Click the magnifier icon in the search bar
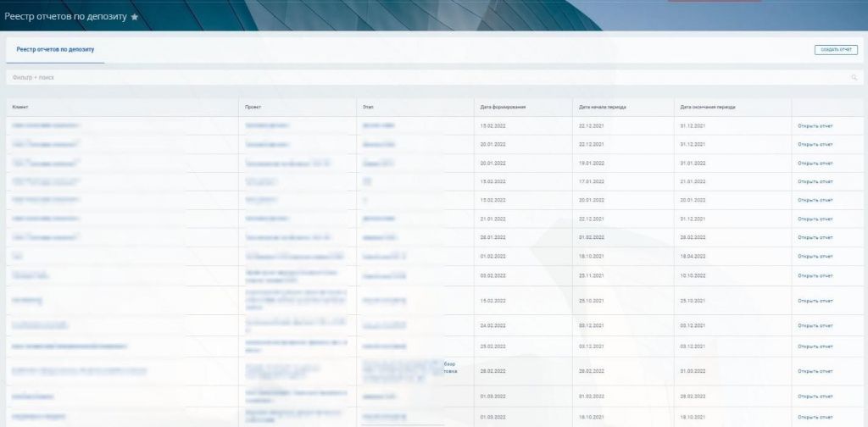The height and width of the screenshot is (427, 868). coord(854,78)
